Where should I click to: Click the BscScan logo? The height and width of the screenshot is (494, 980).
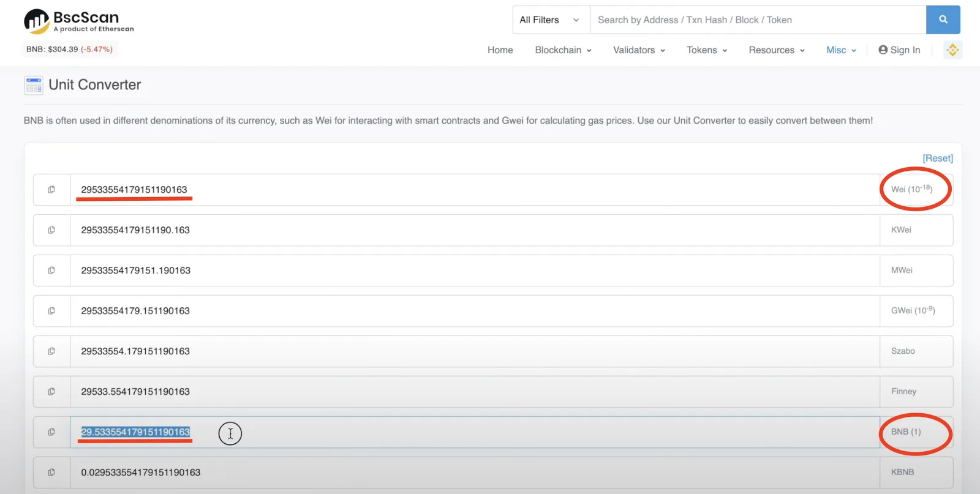[x=78, y=21]
